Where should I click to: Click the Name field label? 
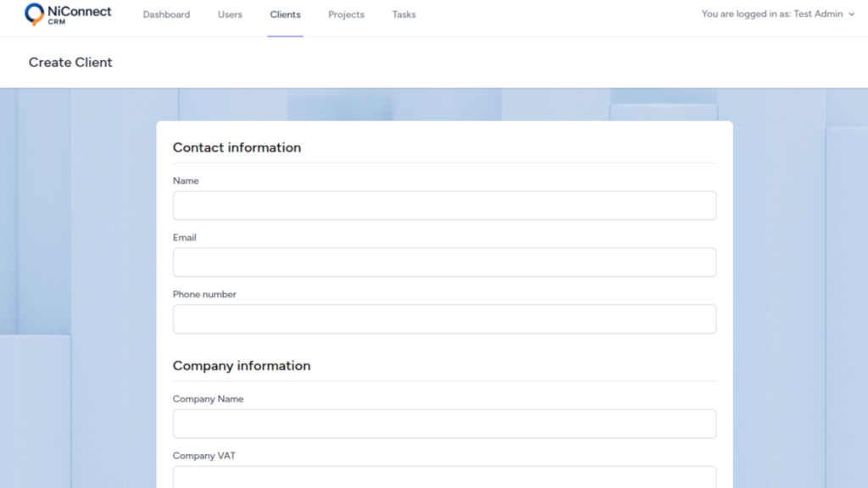(186, 181)
